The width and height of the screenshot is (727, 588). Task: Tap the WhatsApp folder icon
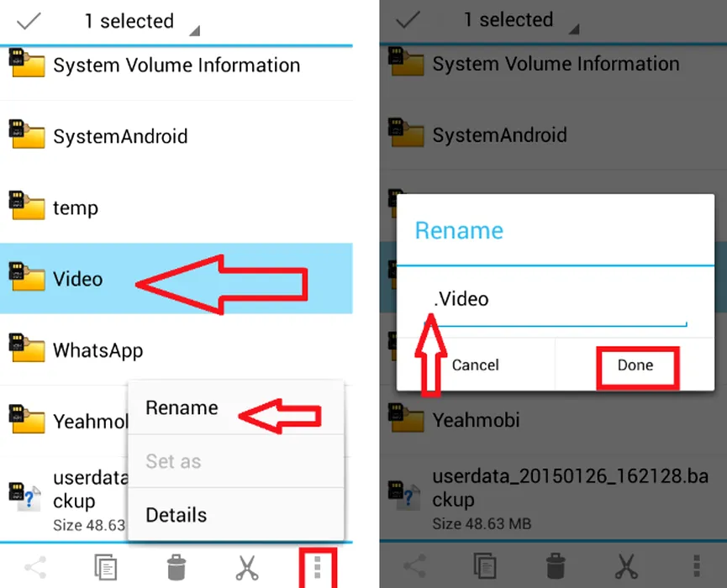tap(26, 347)
